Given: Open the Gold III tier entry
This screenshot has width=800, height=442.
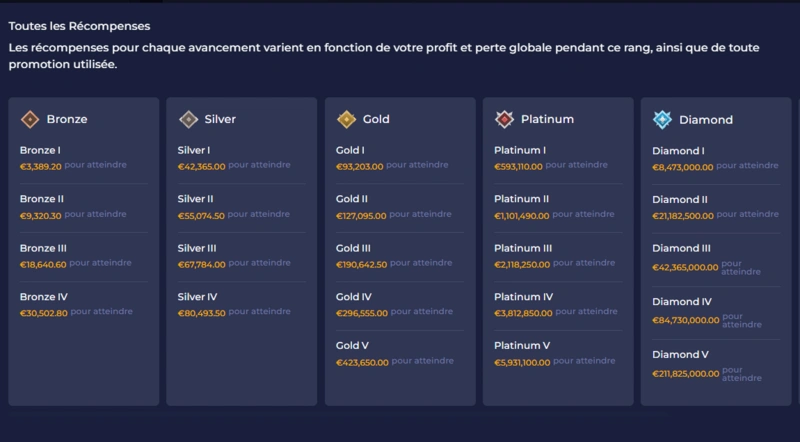Looking at the screenshot, I should pyautogui.click(x=399, y=256).
